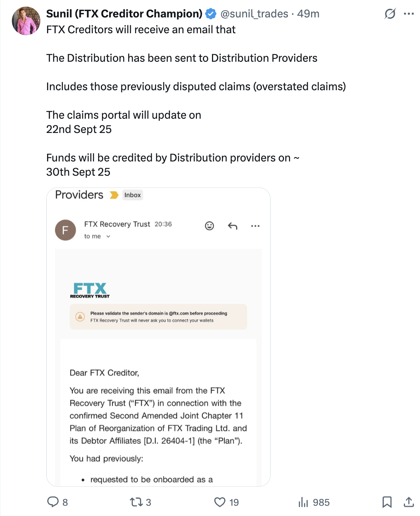Click the smiley reaction icon in the email header

click(x=209, y=226)
